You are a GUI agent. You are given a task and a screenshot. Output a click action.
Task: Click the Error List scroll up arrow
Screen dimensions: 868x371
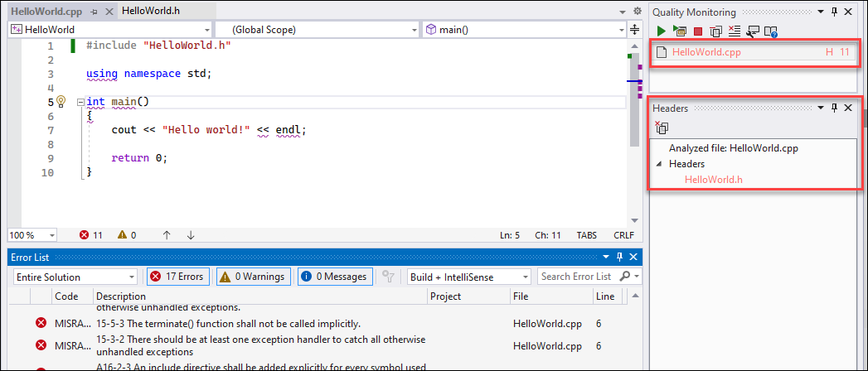coord(635,296)
